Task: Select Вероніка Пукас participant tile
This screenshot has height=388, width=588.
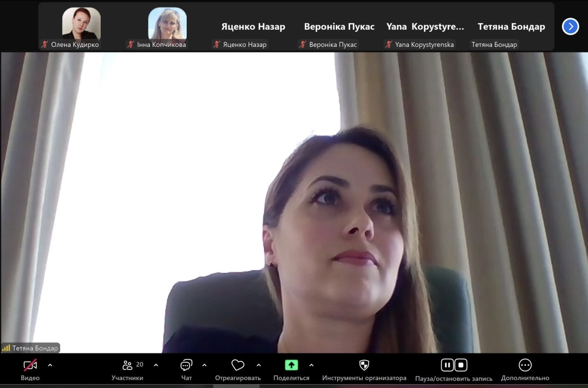Action: pos(339,27)
